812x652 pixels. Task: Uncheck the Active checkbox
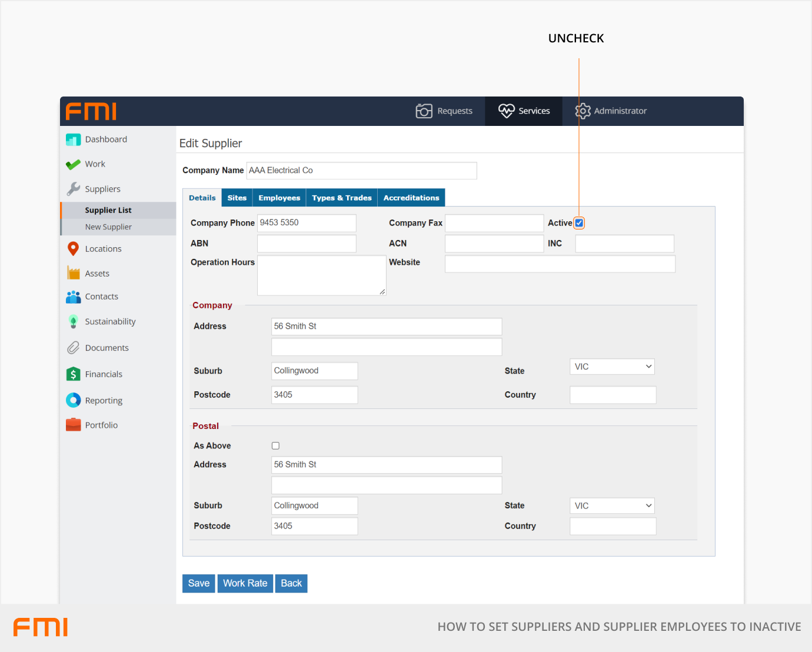tap(579, 223)
